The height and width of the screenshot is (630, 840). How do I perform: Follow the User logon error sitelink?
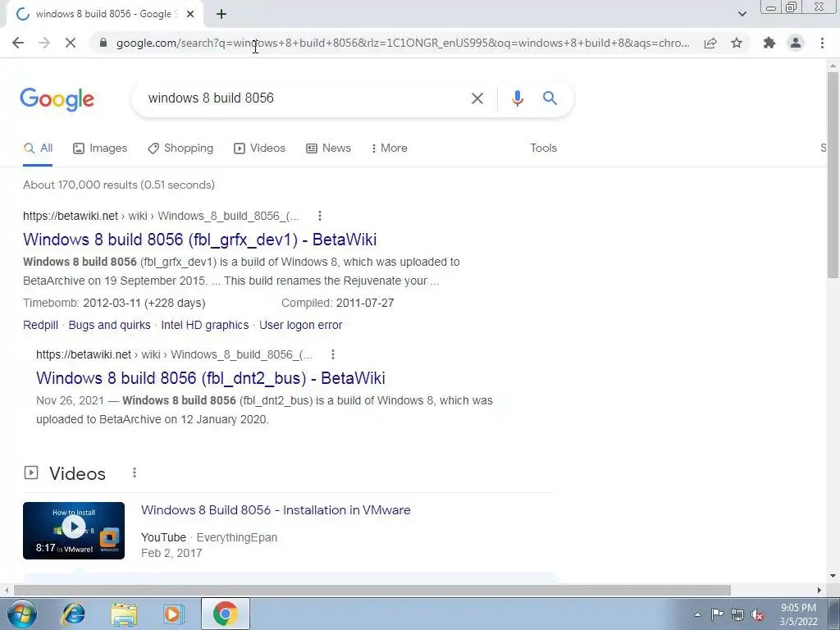pyautogui.click(x=300, y=325)
